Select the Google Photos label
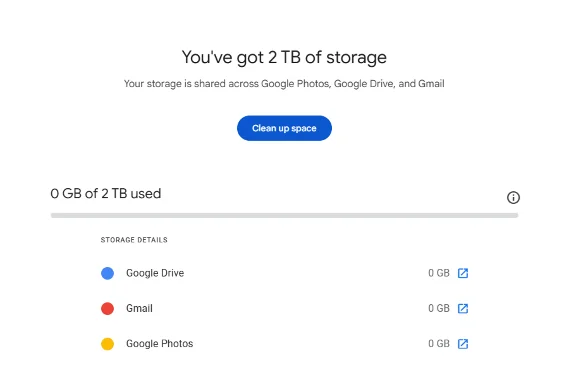 pos(159,344)
